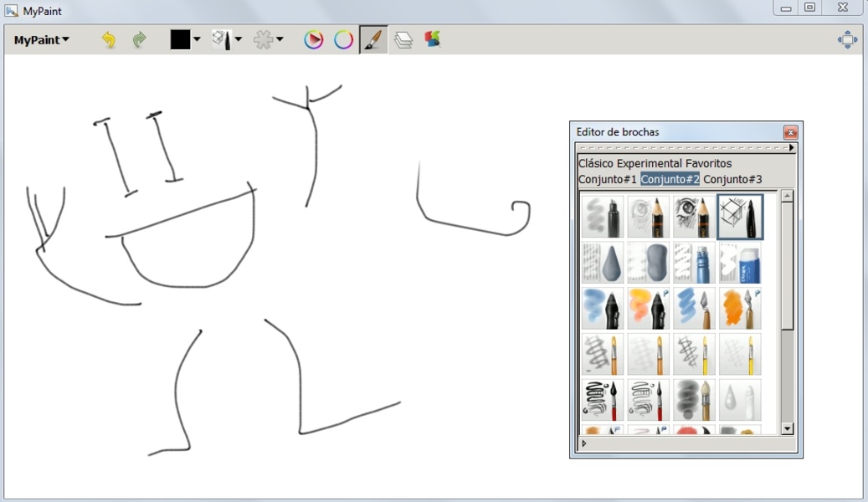Toggle the paintbrush editor toolbar button
The width and height of the screenshot is (868, 502).
click(373, 40)
